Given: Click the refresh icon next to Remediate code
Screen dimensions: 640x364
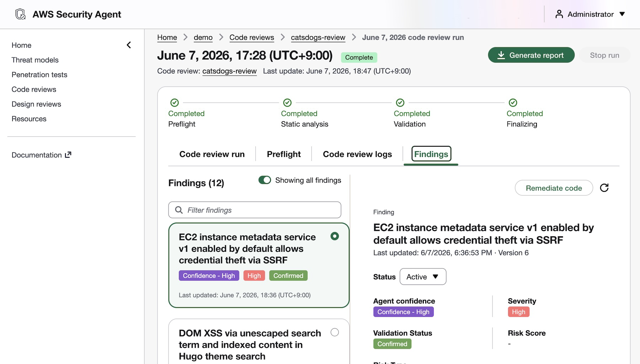Looking at the screenshot, I should (x=604, y=188).
